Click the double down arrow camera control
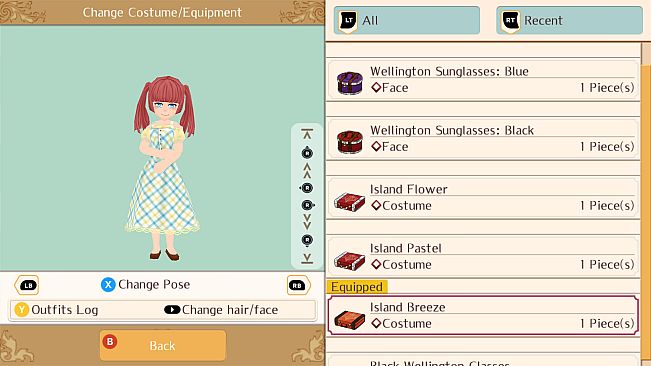This screenshot has width=651, height=366. (x=307, y=222)
